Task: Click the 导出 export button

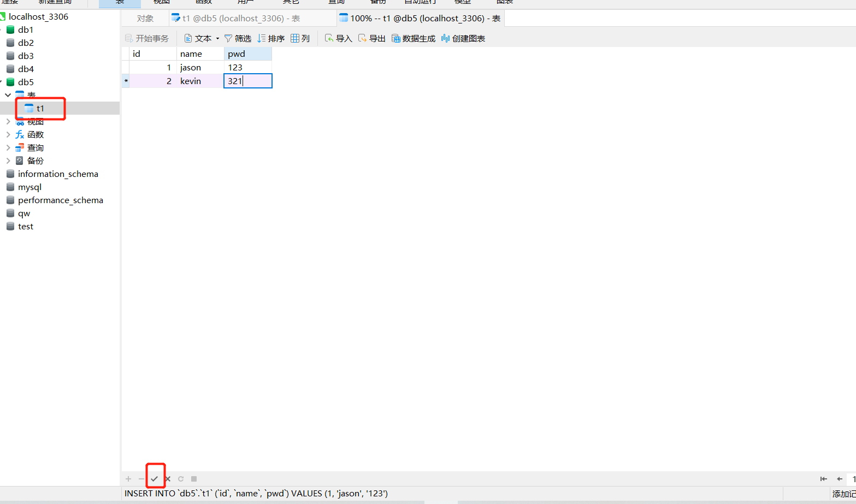Action: pos(372,38)
